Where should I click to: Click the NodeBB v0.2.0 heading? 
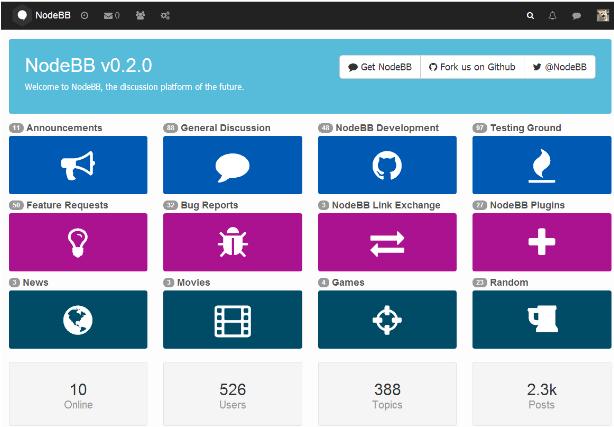(88, 65)
